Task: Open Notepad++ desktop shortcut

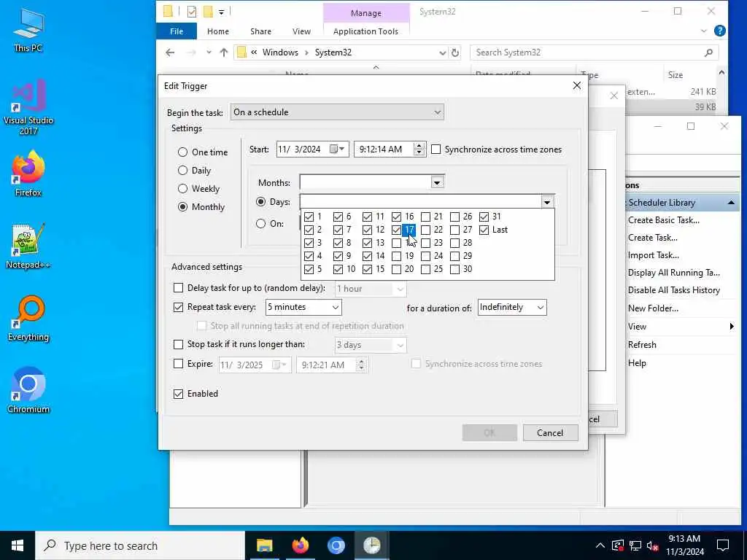Action: (28, 246)
